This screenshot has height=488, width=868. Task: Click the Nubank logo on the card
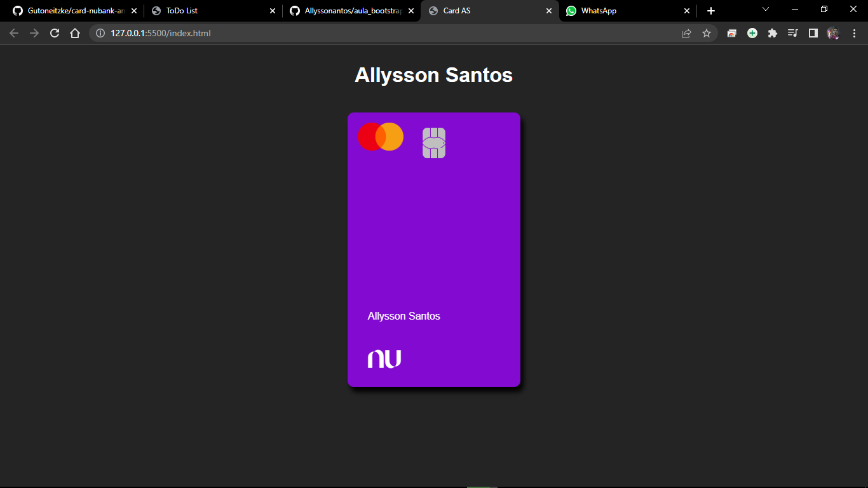(x=384, y=358)
